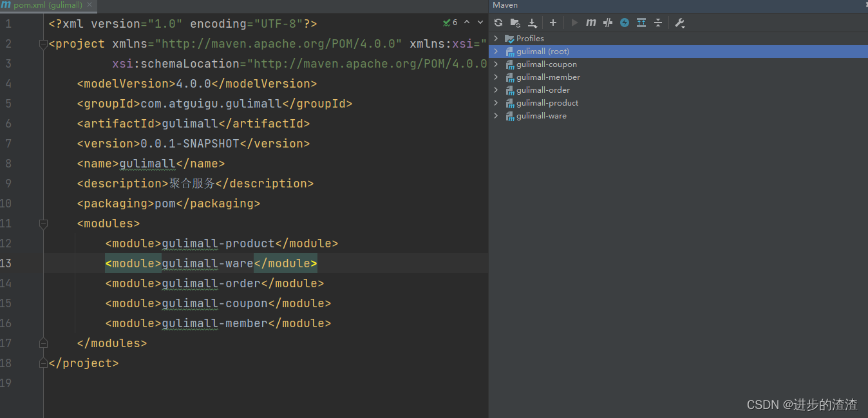Expand the gulimall-ware node
This screenshot has width=868, height=418.
(496, 116)
